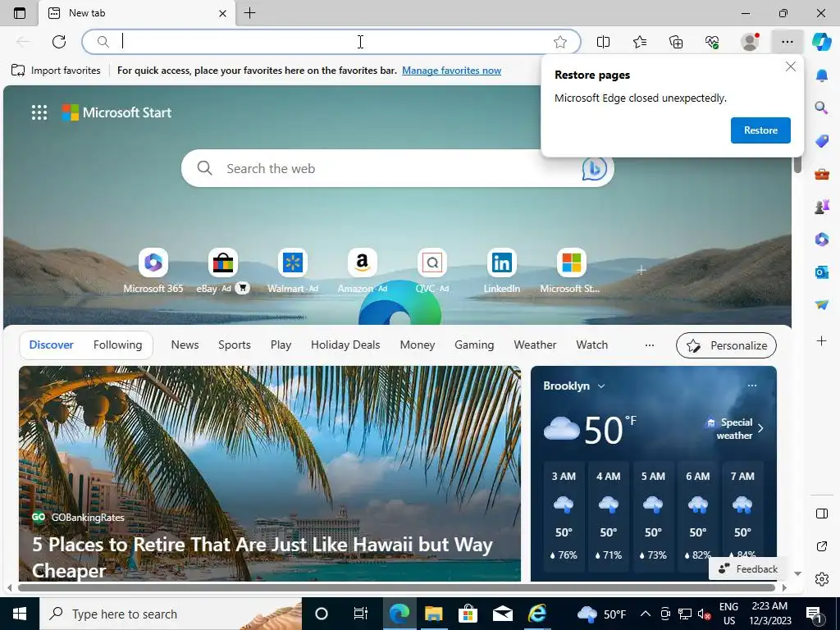Viewport: 840px width, 630px height.
Task: Send Feedback via bottom button
Action: pos(748,569)
